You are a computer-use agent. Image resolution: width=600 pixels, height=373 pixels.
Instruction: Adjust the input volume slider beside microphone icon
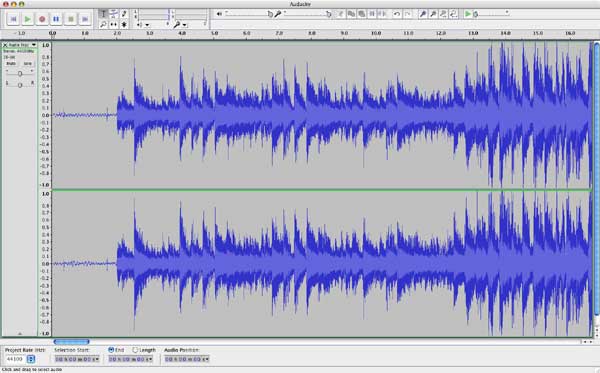pyautogui.click(x=307, y=14)
